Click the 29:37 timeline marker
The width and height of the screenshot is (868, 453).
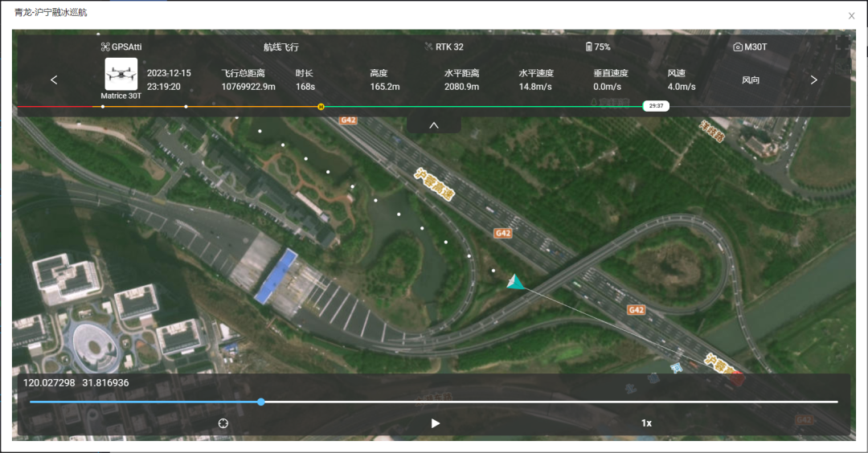coord(656,106)
